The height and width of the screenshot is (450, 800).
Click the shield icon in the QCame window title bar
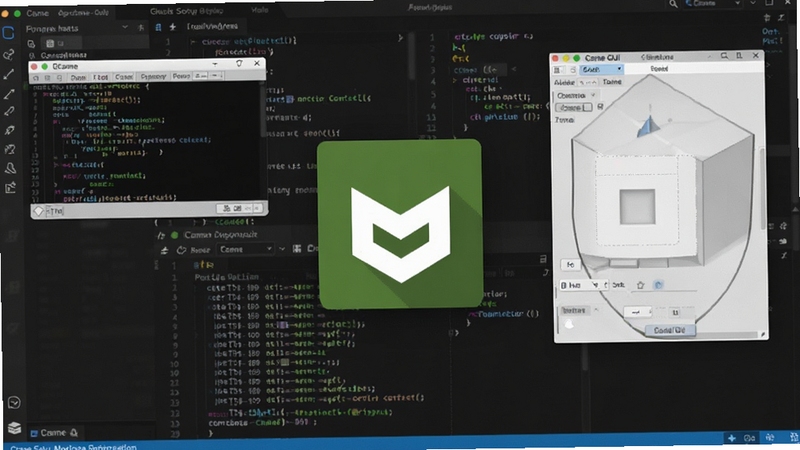[239, 63]
